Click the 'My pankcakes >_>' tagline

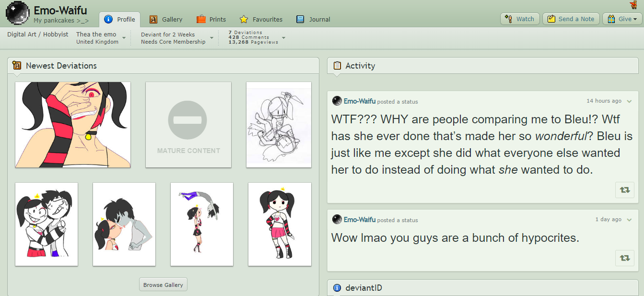pos(61,21)
